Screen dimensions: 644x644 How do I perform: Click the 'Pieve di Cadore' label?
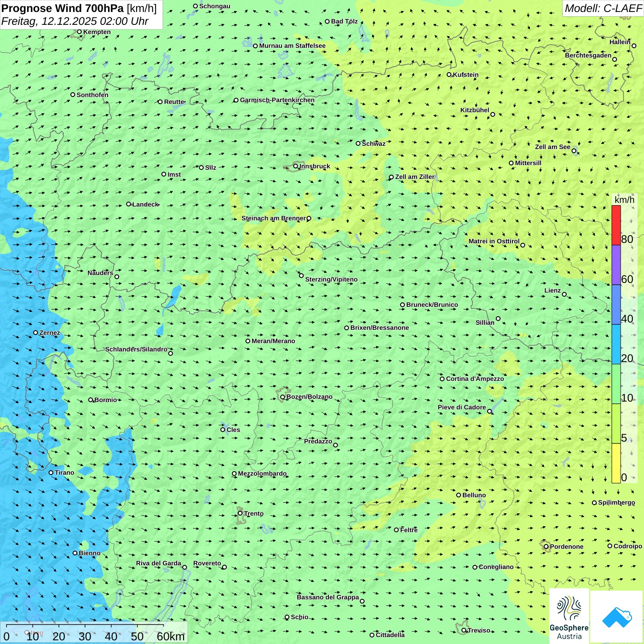(462, 407)
